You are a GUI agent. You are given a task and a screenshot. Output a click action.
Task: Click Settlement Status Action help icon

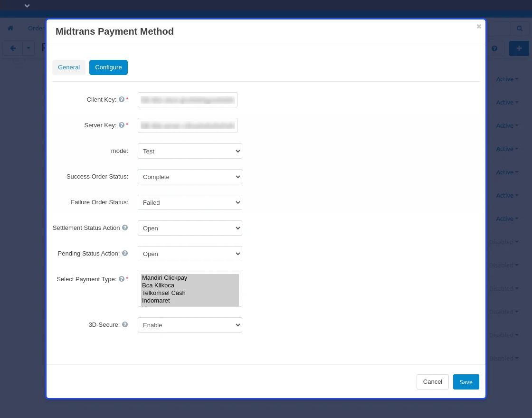125,228
